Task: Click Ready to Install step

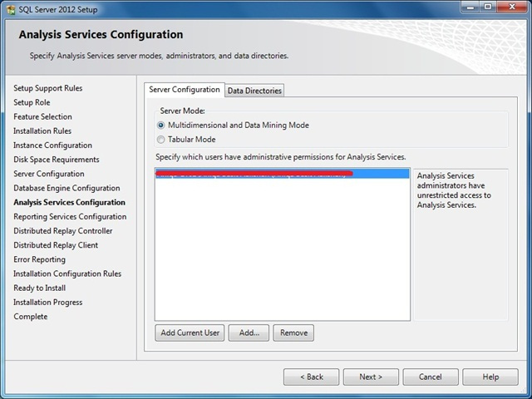Action: click(x=40, y=288)
